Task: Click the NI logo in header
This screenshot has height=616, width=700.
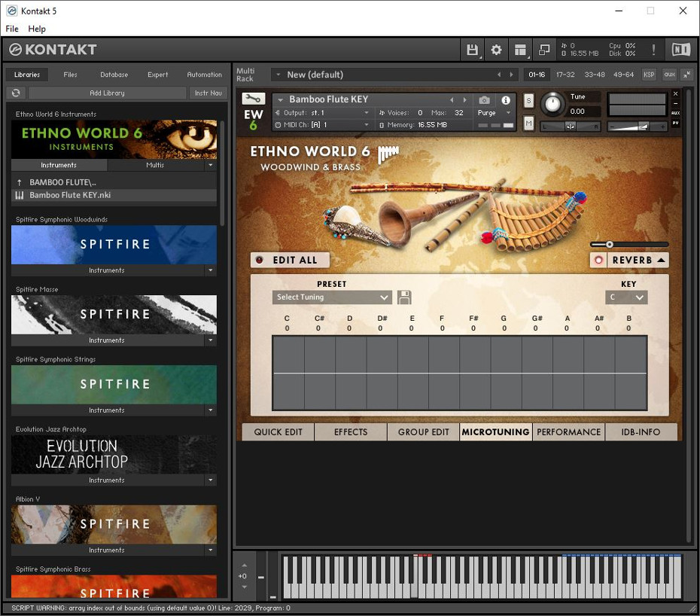Action: click(680, 50)
